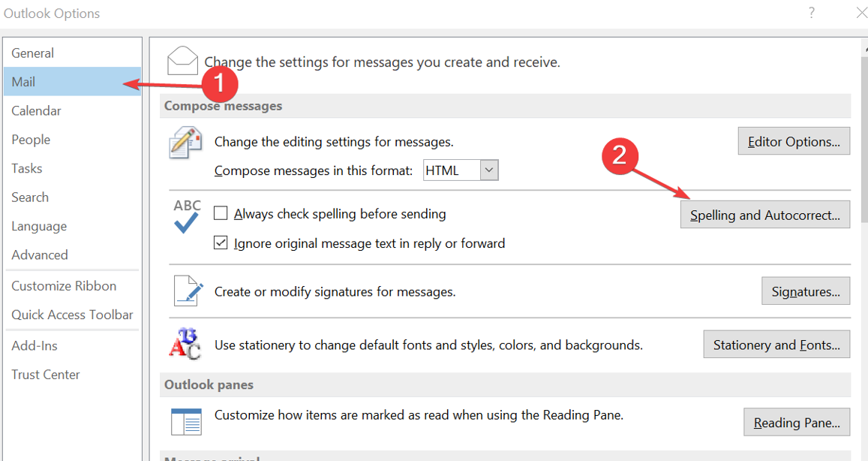Click the stationery and fonts letters icon
This screenshot has width=868, height=461.
(x=185, y=344)
